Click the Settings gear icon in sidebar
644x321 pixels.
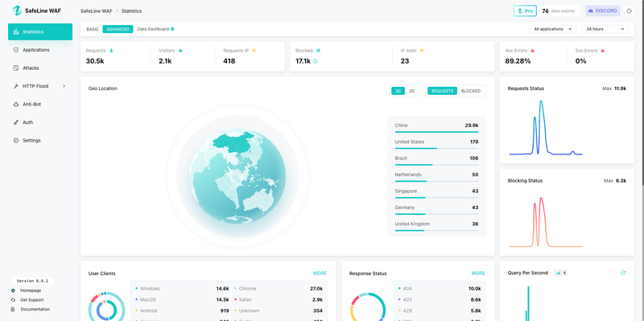(16, 140)
